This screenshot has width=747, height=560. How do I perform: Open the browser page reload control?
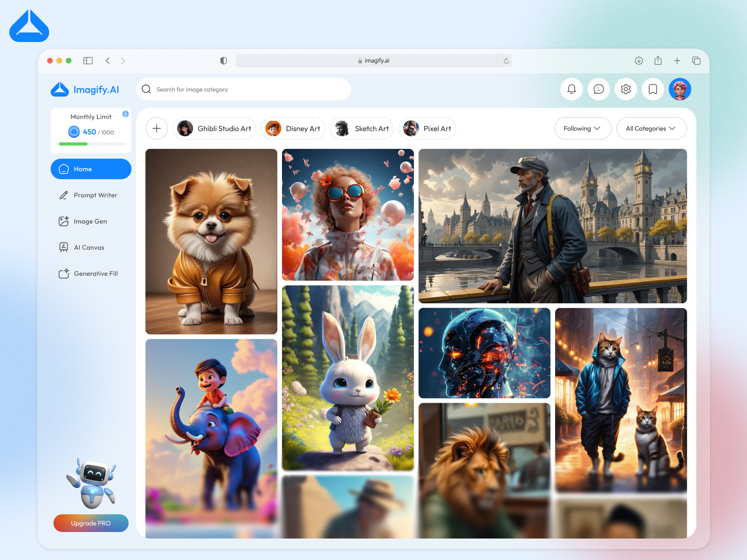pos(506,60)
